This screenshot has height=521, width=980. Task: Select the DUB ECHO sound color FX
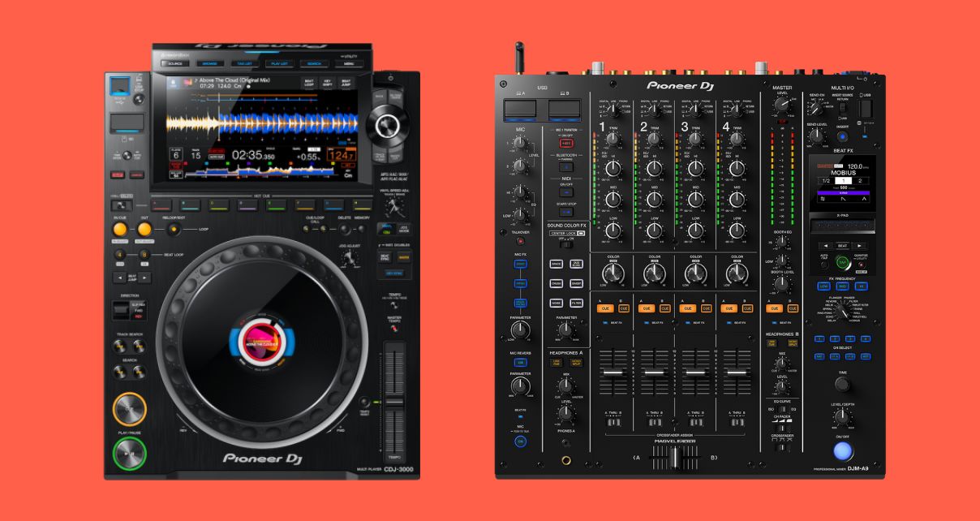(x=576, y=265)
